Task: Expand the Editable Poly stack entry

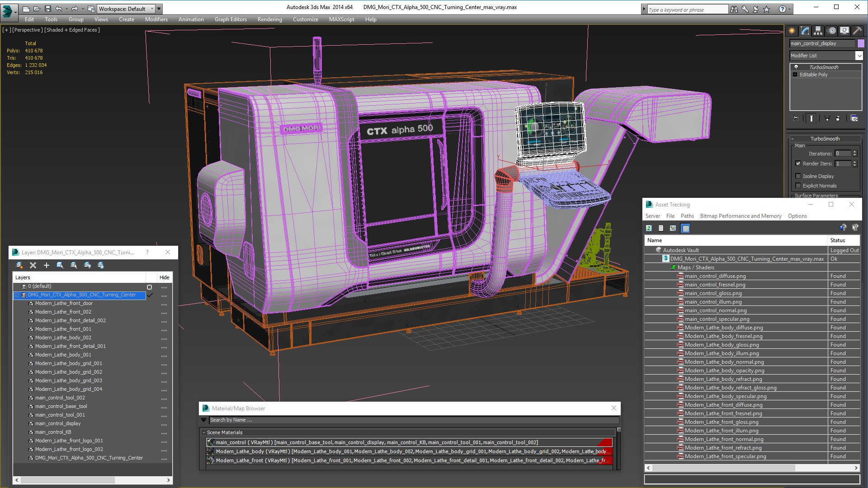Action: 795,75
